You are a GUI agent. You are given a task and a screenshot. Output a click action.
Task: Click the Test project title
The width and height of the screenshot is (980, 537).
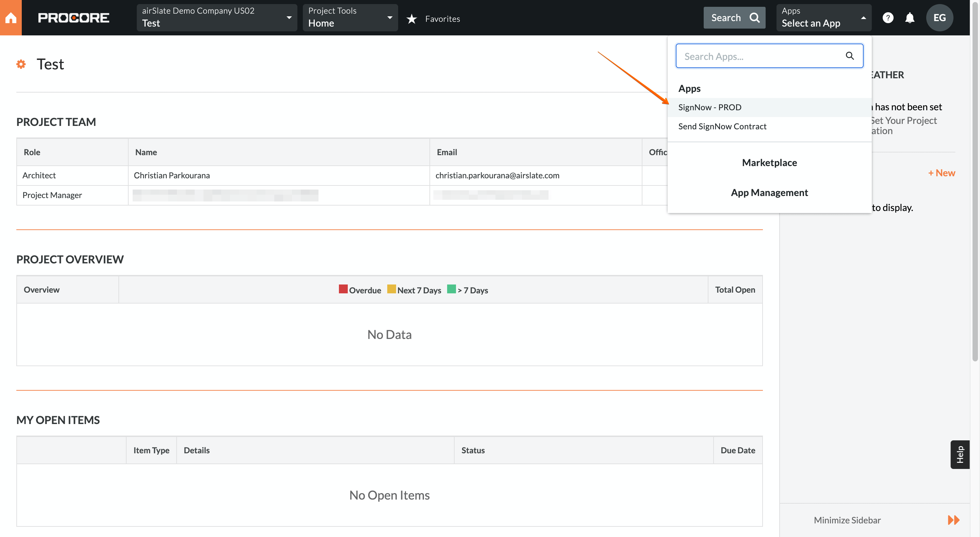pos(50,64)
